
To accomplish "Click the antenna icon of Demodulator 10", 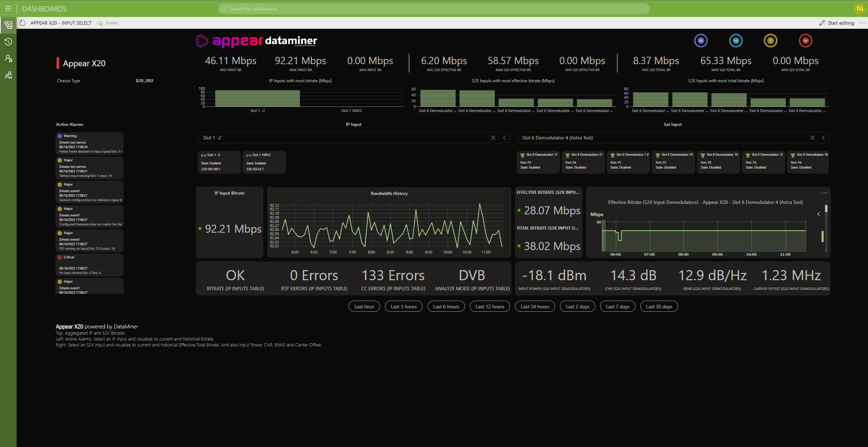I will (x=703, y=155).
